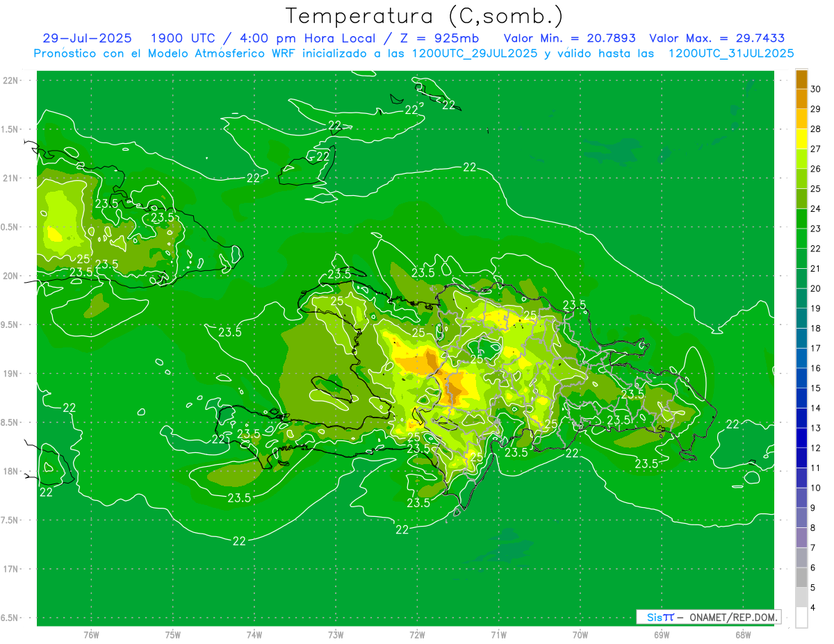Click the valid-until stamp "1200UTC_31JUL2025"

731,53
